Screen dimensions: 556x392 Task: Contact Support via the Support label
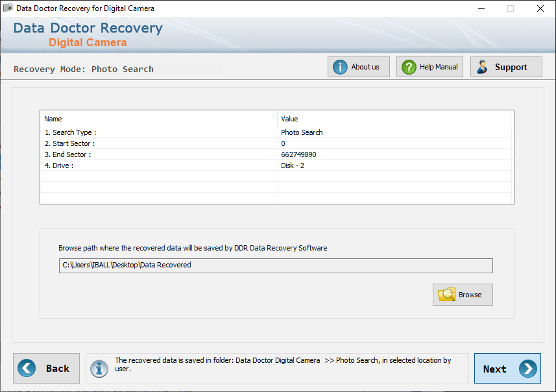[511, 67]
